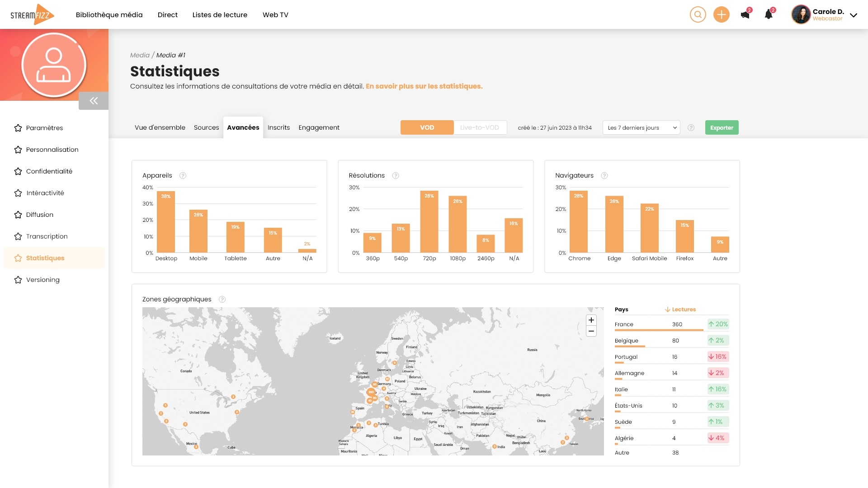Switch to Live-to-VOD mode

coord(480,127)
